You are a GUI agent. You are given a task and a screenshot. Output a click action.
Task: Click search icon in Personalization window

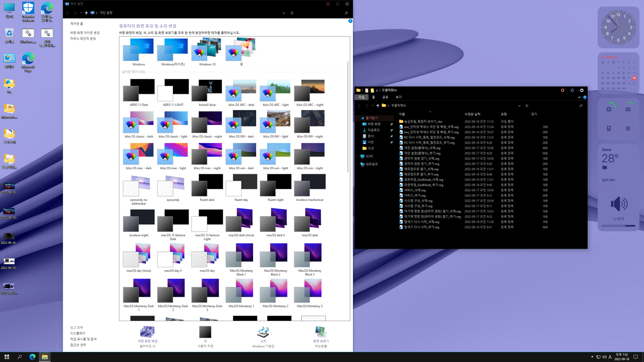346,13
